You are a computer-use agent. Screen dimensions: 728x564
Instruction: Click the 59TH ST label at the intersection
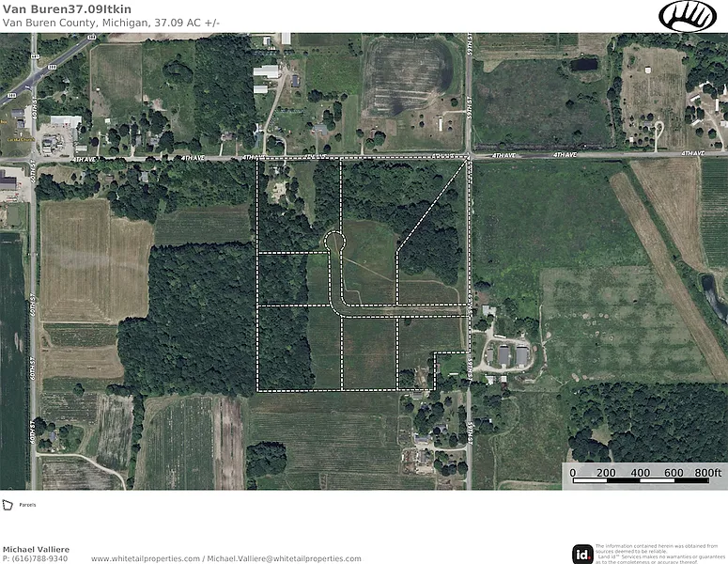point(470,136)
